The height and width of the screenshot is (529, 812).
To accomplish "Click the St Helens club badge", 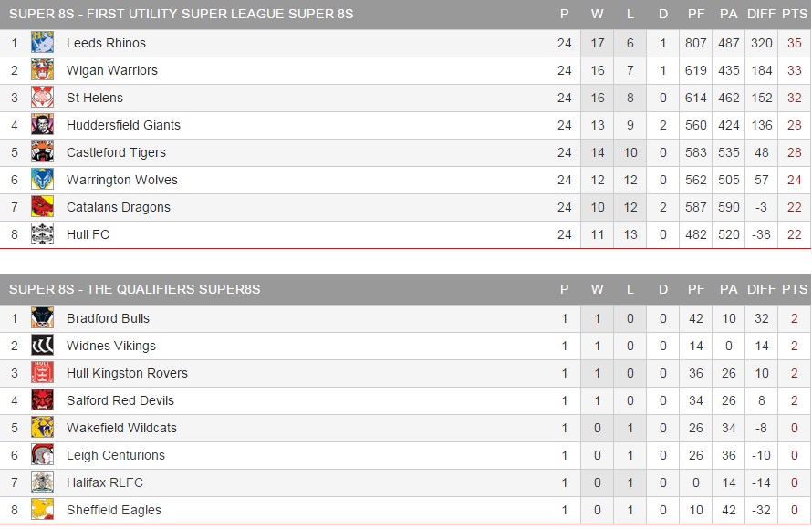I will tap(42, 98).
